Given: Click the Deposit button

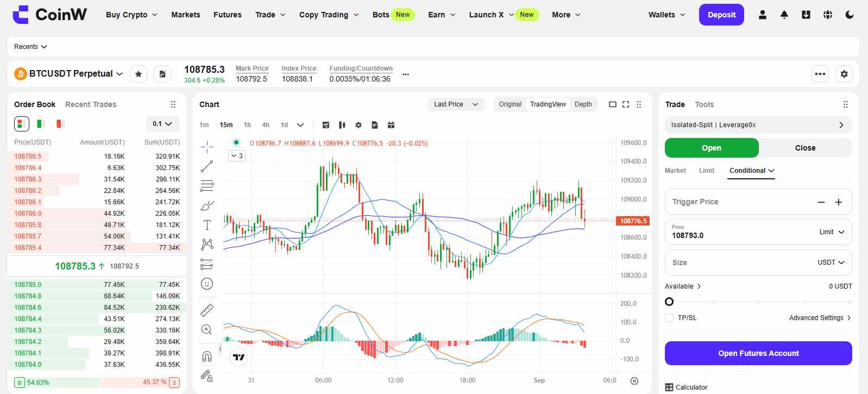Looking at the screenshot, I should click(x=721, y=15).
